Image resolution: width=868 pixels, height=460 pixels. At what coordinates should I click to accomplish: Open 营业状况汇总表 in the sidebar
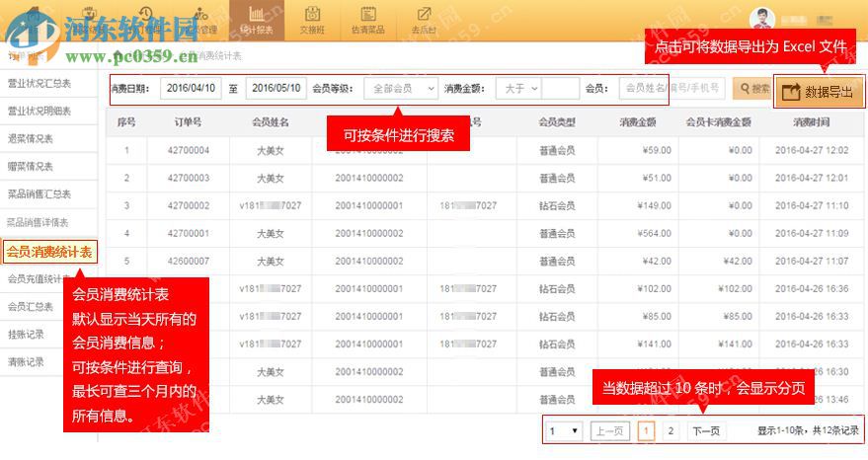tap(39, 84)
